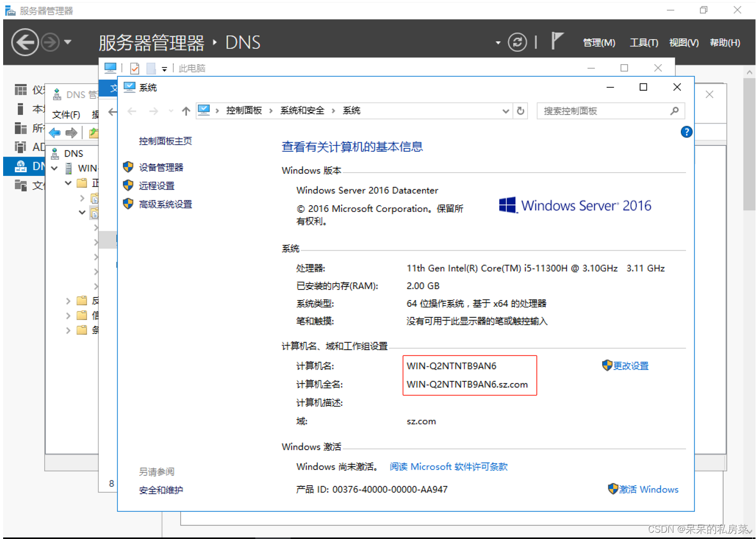Click 控制面板 in the address breadcrumb
This screenshot has width=756, height=539.
click(x=244, y=111)
